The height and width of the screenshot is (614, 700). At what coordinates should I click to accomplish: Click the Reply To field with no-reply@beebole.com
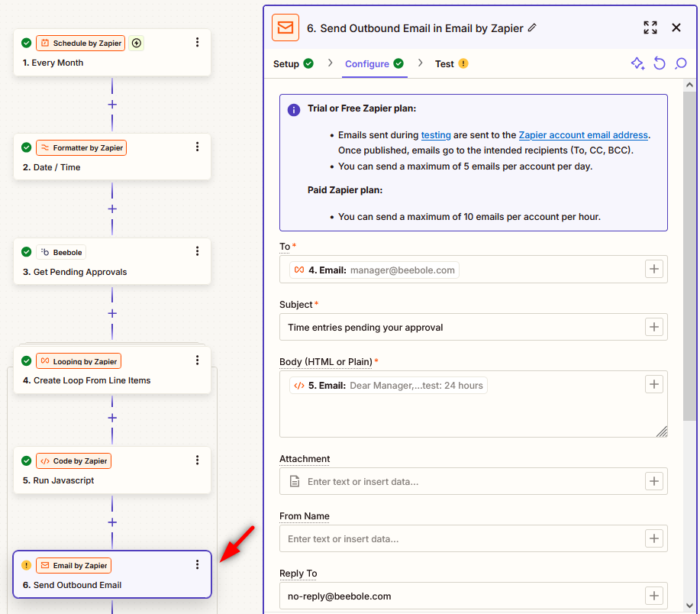click(x=473, y=596)
